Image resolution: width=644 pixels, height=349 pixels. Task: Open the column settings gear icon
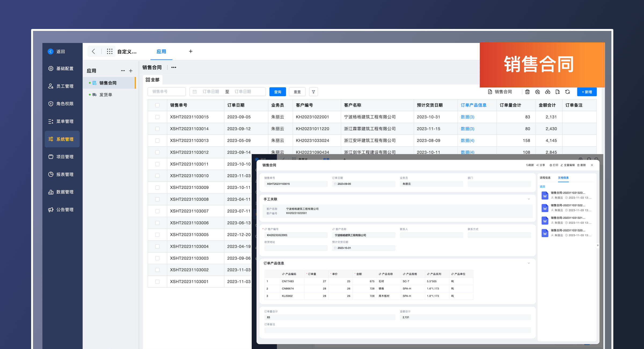pyautogui.click(x=537, y=92)
